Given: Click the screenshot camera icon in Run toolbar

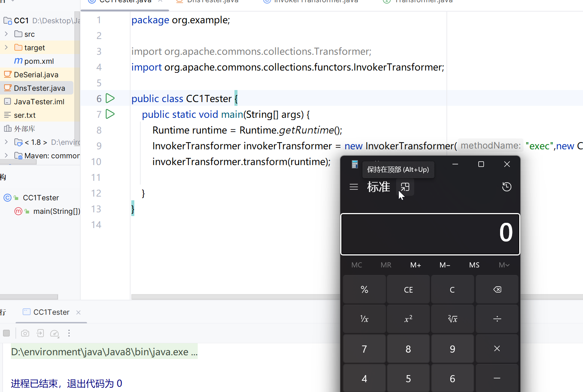Looking at the screenshot, I should (x=25, y=333).
